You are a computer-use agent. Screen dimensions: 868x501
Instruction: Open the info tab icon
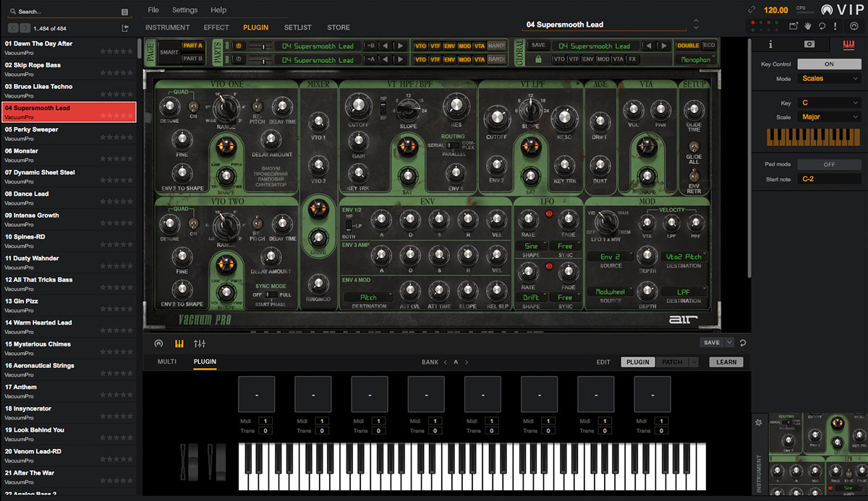770,44
